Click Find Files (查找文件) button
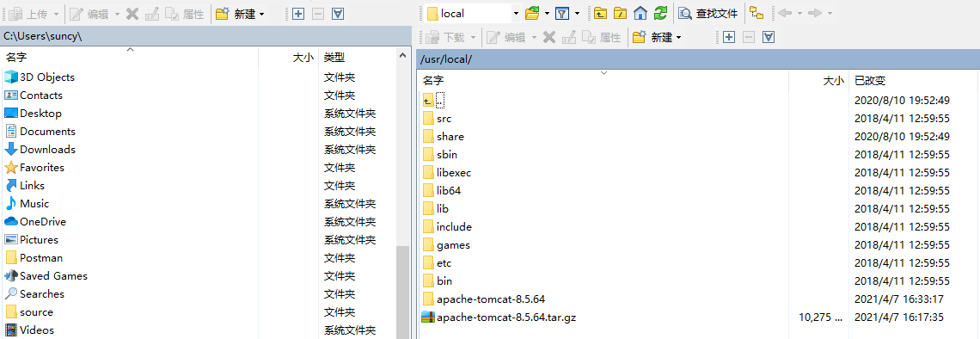 point(709,13)
